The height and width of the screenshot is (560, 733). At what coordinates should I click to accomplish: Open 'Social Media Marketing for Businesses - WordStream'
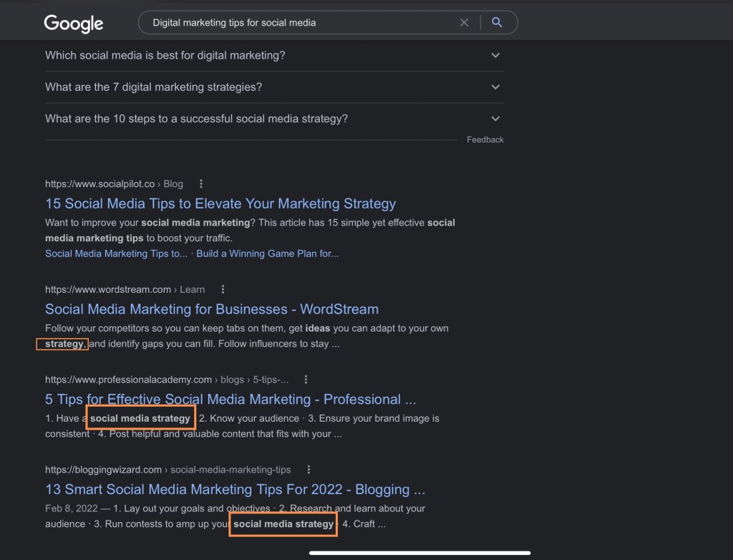(x=212, y=309)
